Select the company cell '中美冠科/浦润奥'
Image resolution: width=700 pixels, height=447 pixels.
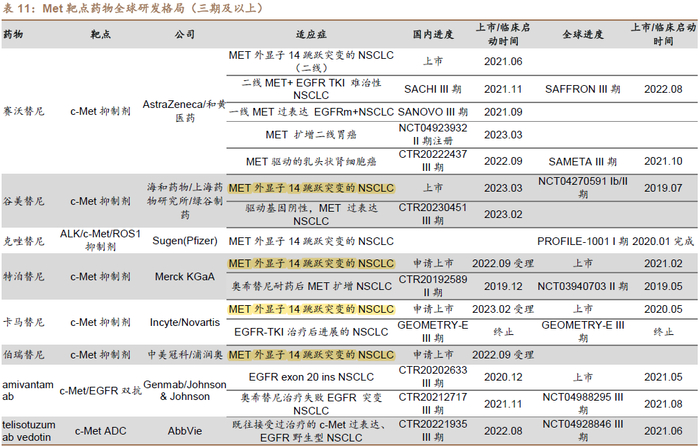click(185, 355)
